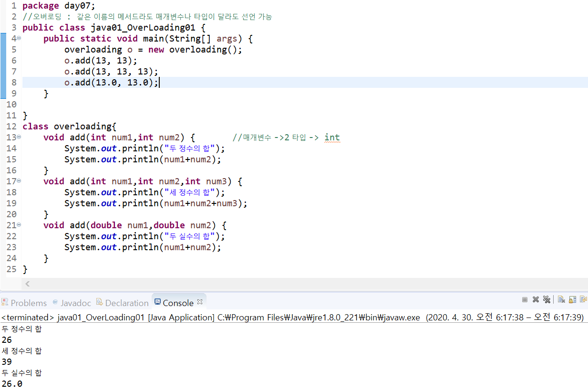This screenshot has height=392, width=588.
Task: Switch to the Problems tab
Action: coord(24,303)
